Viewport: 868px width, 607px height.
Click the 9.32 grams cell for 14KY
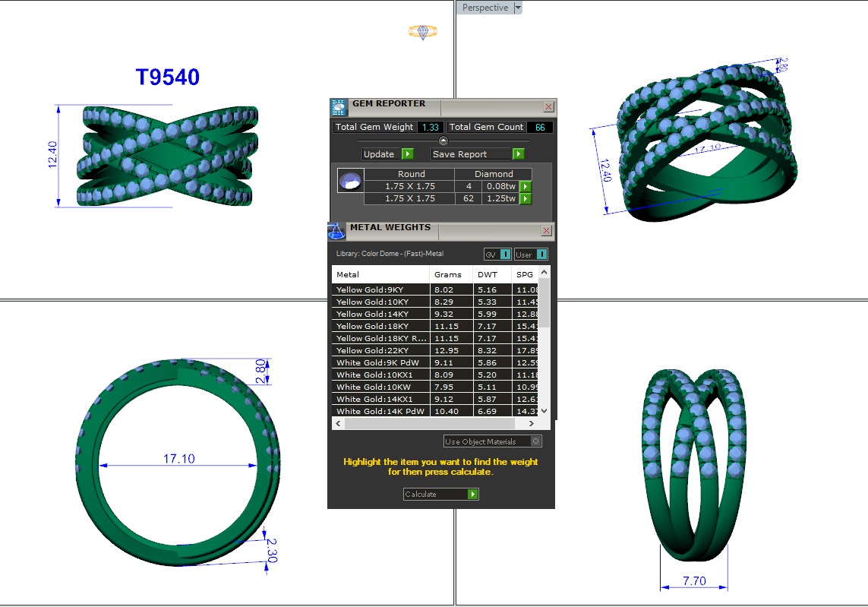[451, 314]
